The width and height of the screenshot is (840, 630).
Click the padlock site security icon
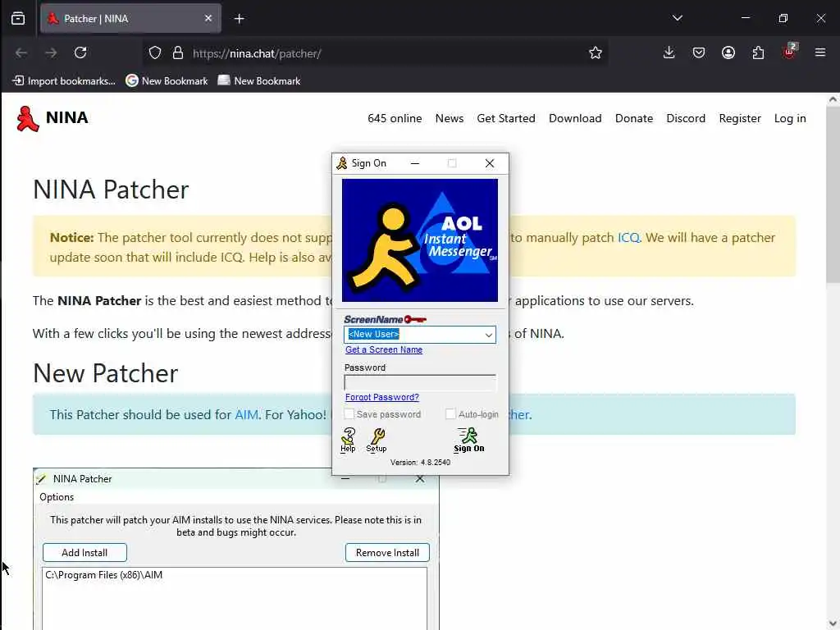[x=178, y=52]
